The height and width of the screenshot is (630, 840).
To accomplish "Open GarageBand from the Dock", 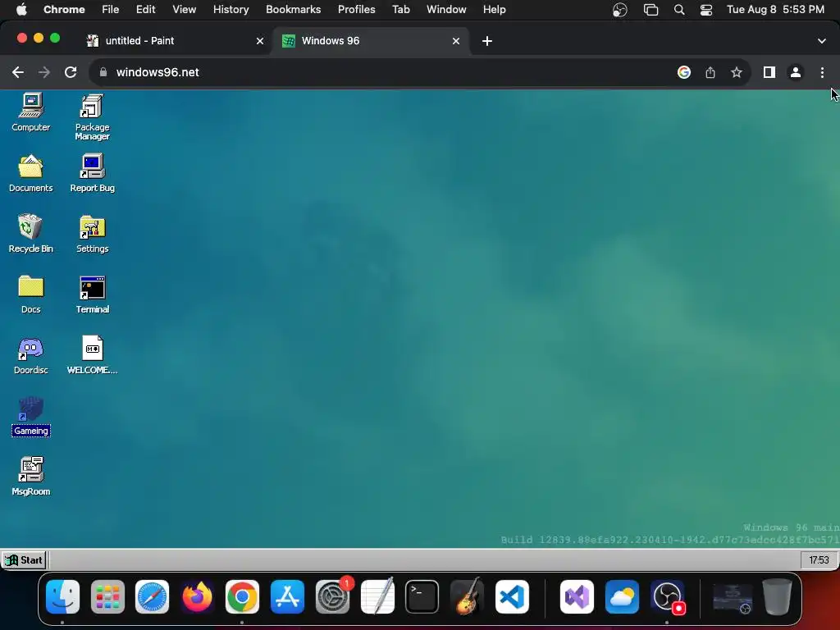I will point(467,596).
